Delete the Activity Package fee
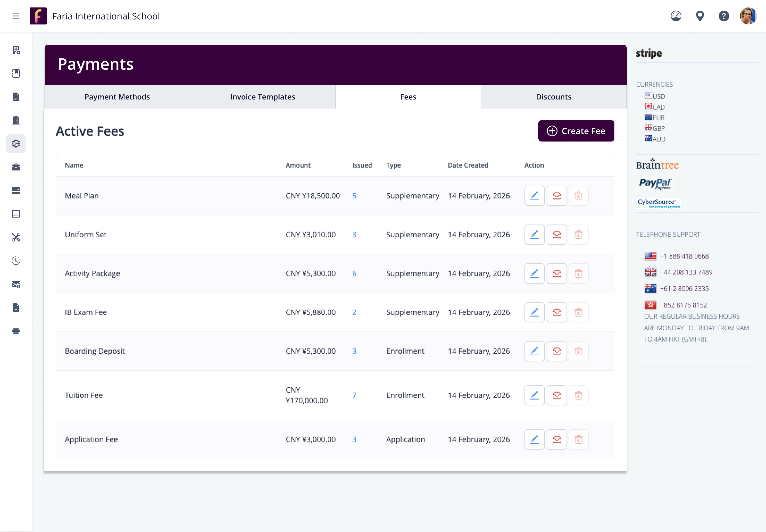 [x=578, y=273]
